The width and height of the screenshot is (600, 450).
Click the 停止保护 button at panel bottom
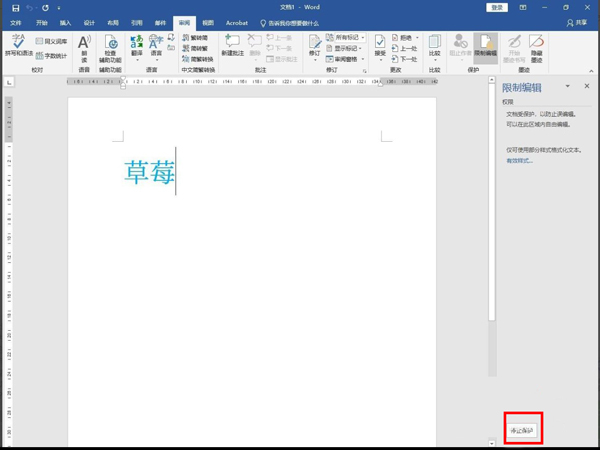pos(523,430)
